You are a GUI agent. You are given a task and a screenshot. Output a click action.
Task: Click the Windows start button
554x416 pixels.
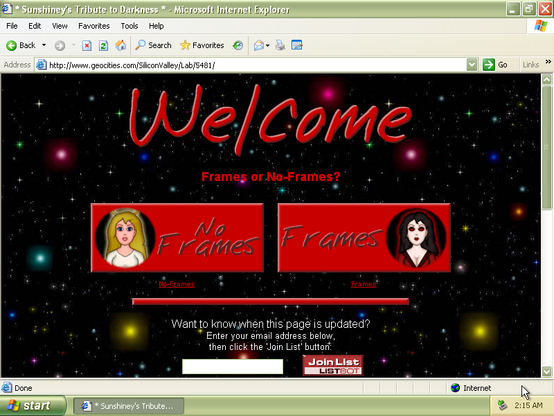click(33, 406)
